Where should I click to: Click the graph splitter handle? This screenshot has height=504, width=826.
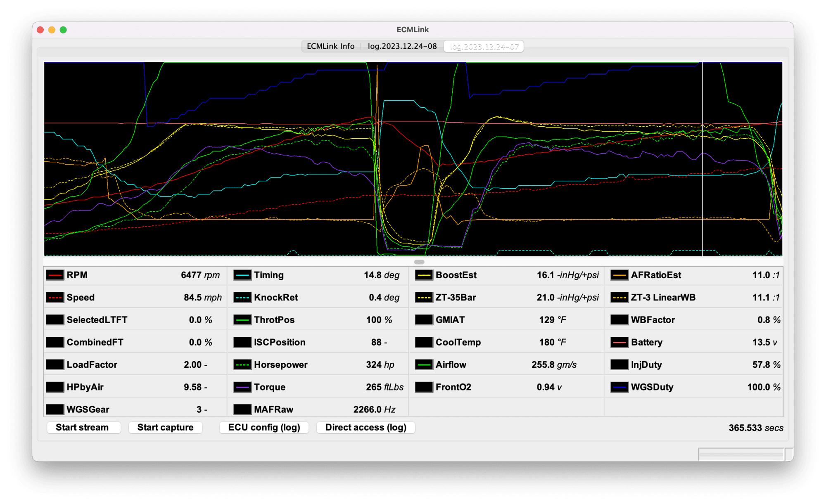pyautogui.click(x=419, y=262)
